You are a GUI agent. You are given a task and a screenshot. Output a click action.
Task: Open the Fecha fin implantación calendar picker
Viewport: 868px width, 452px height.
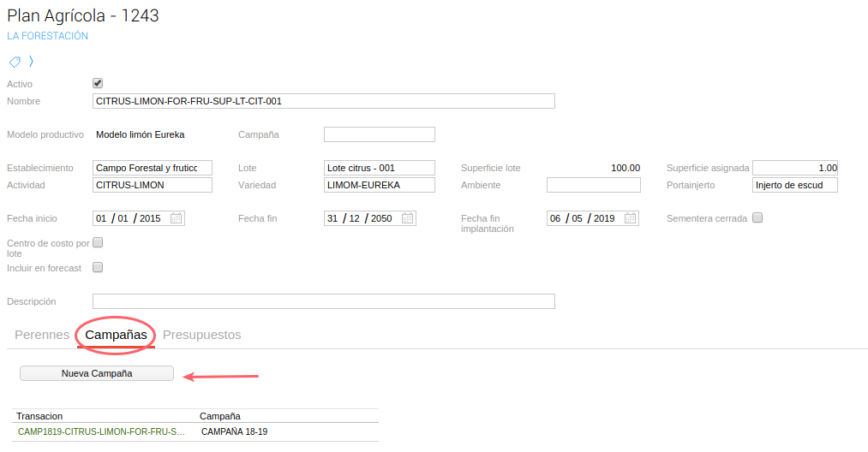(630, 218)
